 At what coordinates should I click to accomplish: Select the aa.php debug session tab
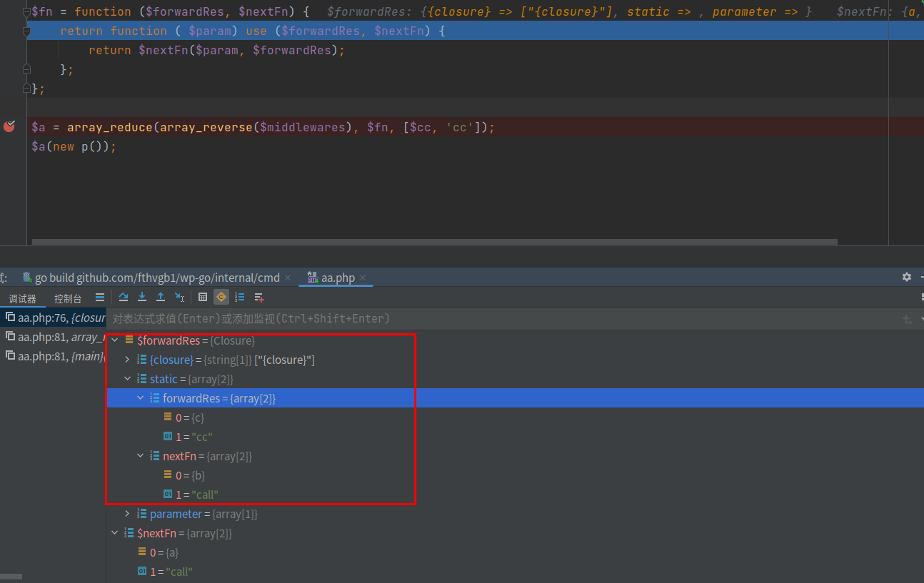pyautogui.click(x=338, y=278)
